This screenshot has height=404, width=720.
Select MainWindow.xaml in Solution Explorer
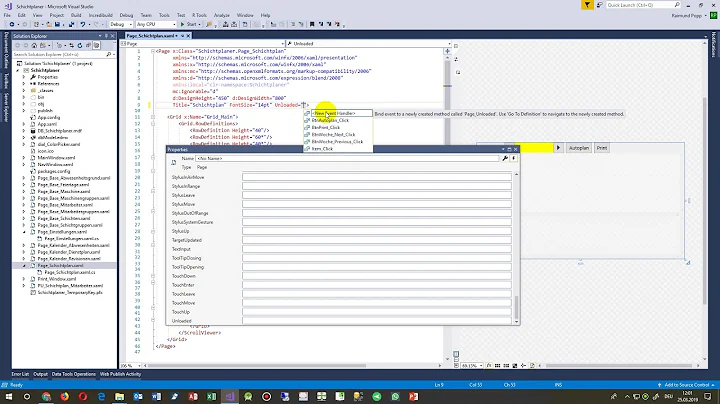55,157
